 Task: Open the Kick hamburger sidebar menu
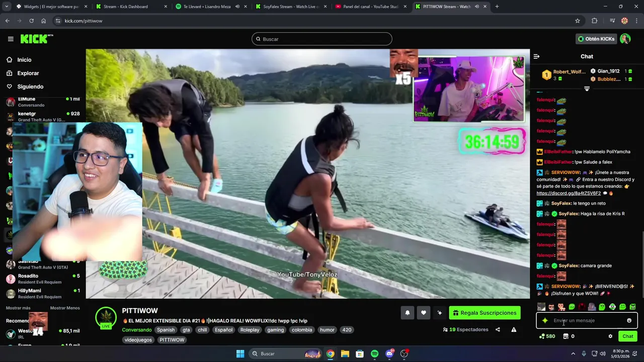[11, 39]
